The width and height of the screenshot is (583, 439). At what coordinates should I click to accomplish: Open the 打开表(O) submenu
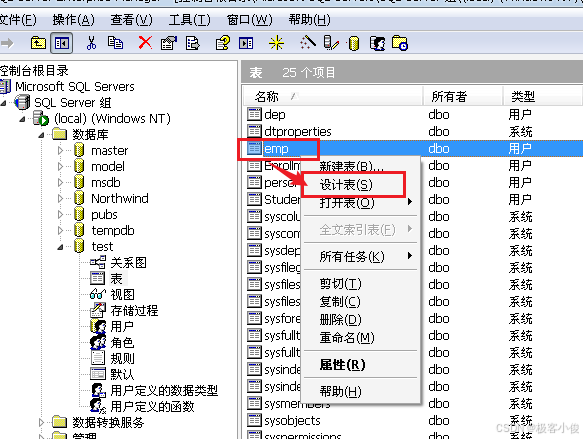(361, 203)
